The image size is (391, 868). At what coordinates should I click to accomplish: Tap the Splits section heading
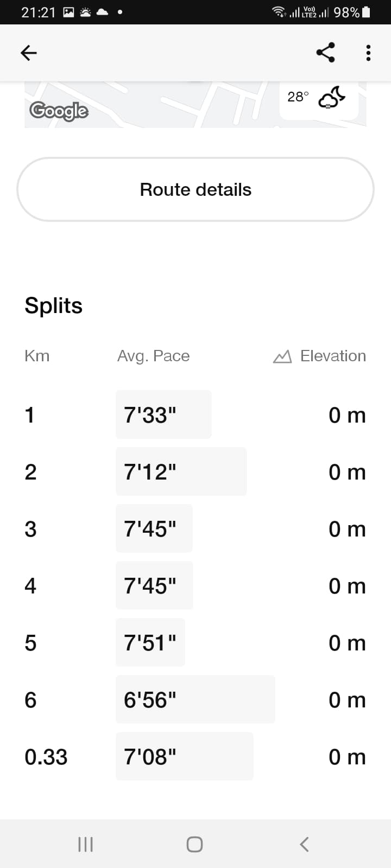click(x=53, y=305)
